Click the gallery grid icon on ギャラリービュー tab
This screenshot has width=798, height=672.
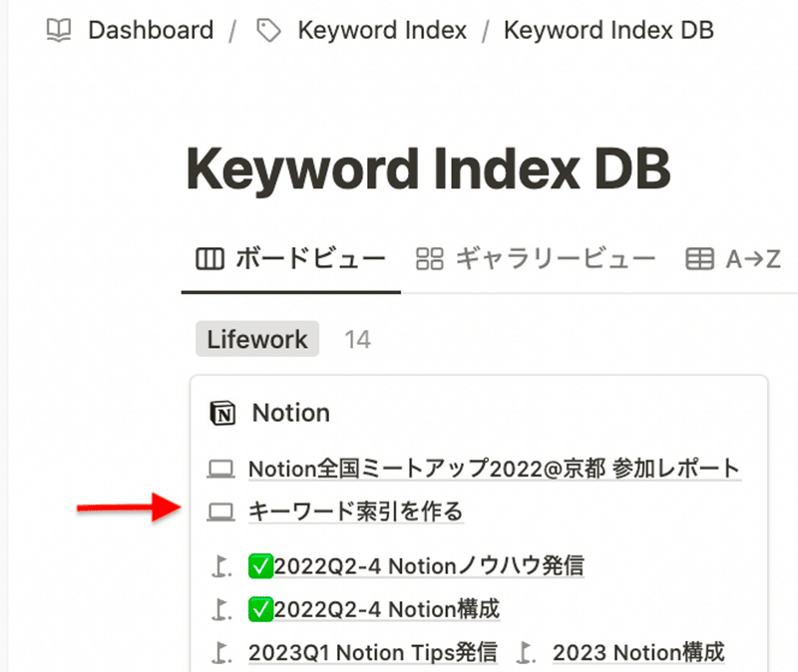tap(430, 259)
